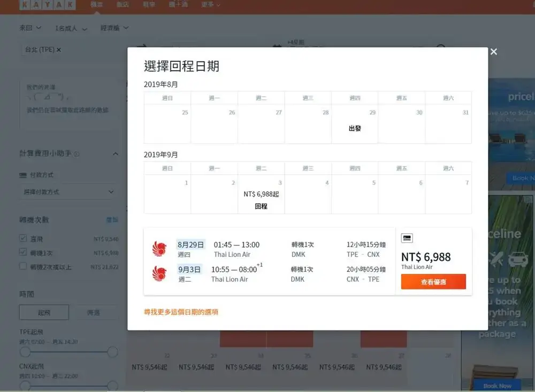
Task: Click the KAYAK logo
Action: 48,5
